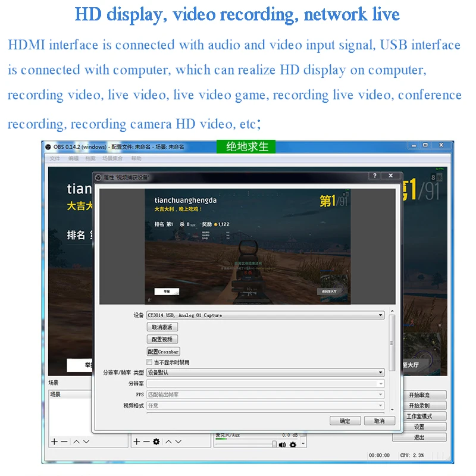Select the 场景 item in scenes list

coord(70,394)
